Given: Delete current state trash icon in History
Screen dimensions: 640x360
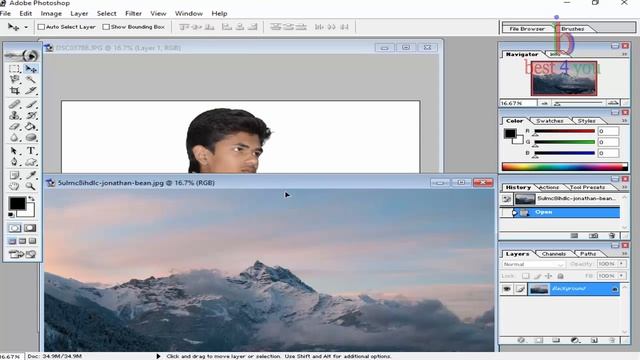Looking at the screenshot, I should pyautogui.click(x=611, y=236).
